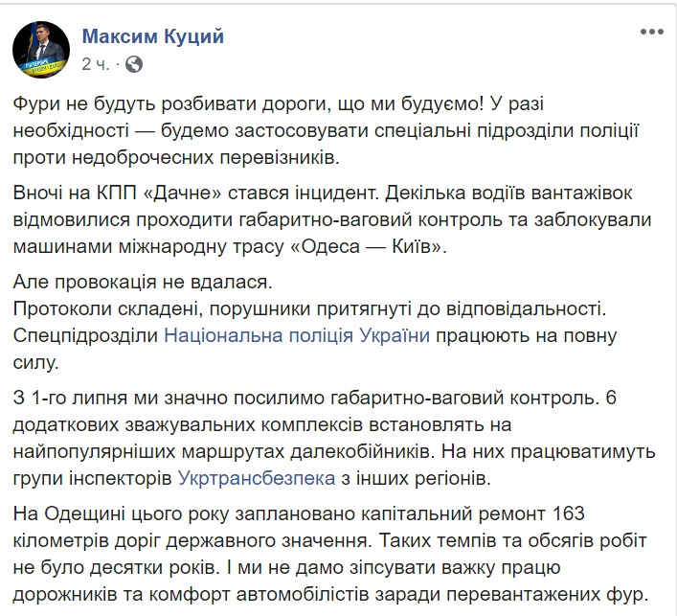Open the post options three-dot menu
Screen dimensions: 677x616
[651, 32]
